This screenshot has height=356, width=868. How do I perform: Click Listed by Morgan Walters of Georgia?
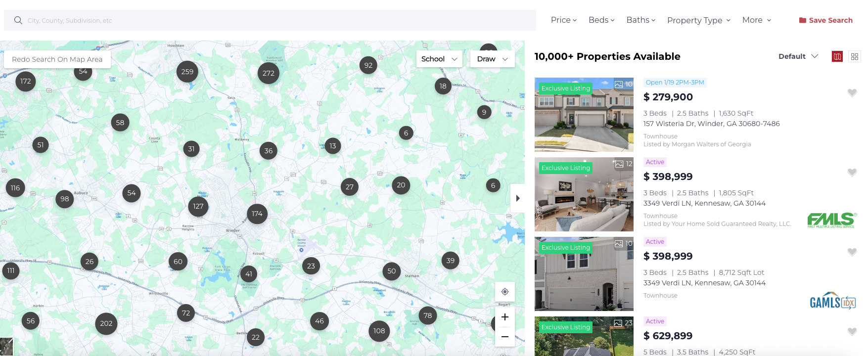(x=697, y=144)
